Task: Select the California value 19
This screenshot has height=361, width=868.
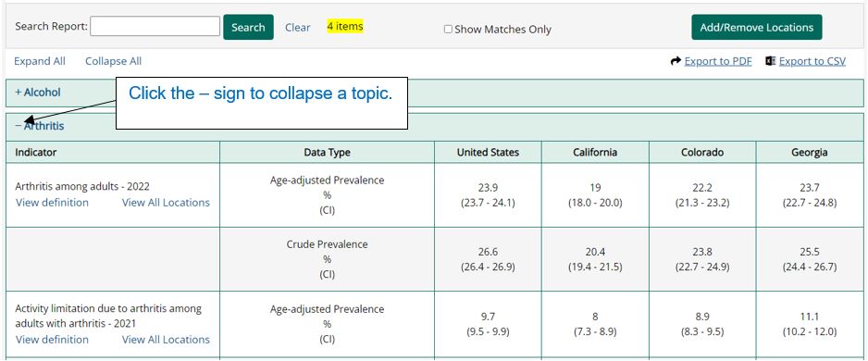Action: tap(595, 188)
